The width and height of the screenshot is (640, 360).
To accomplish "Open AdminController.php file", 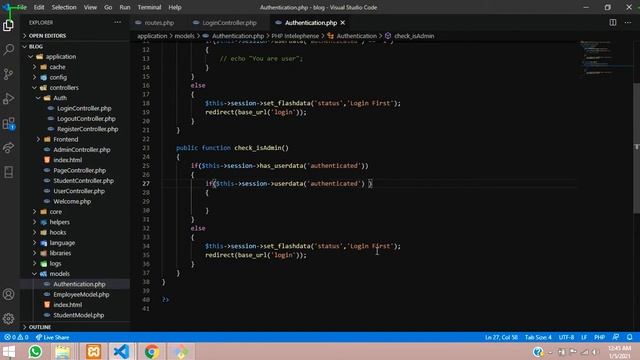I will click(x=82, y=150).
